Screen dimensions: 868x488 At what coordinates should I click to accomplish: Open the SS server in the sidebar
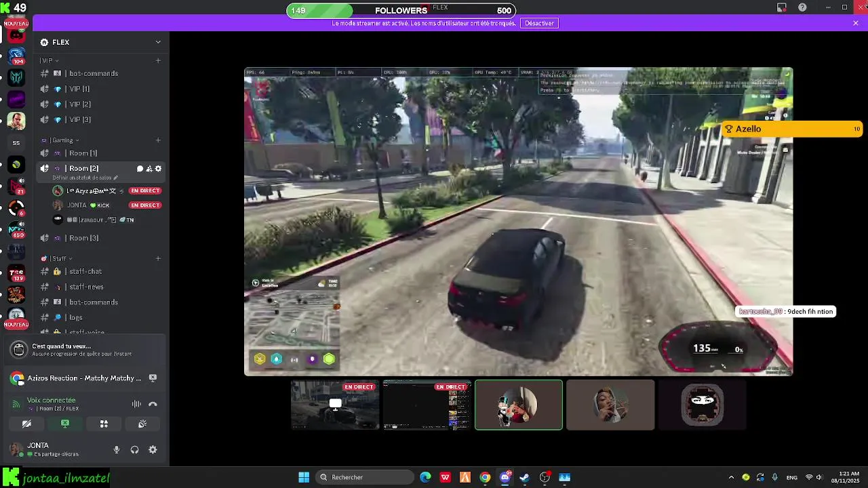pos(16,143)
